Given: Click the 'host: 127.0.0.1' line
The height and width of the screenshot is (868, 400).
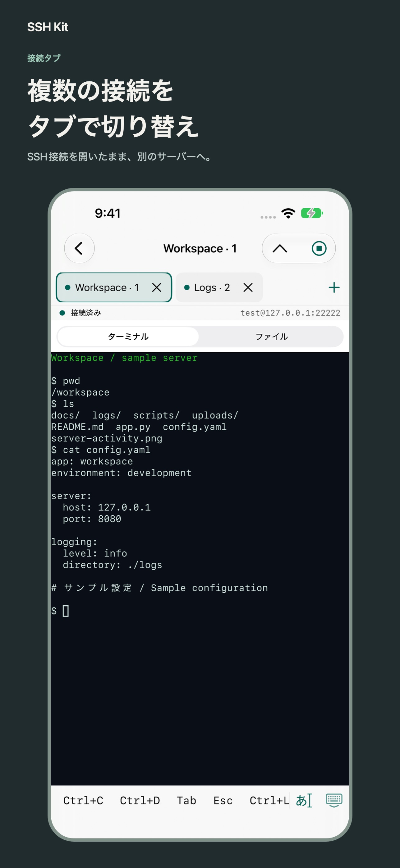Looking at the screenshot, I should click(107, 507).
